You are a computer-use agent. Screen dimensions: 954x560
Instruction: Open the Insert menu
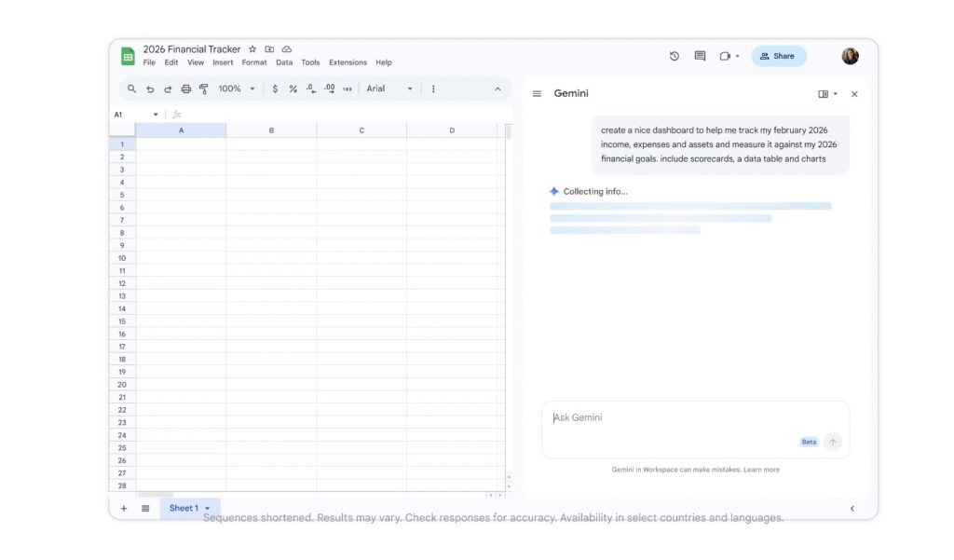[223, 63]
